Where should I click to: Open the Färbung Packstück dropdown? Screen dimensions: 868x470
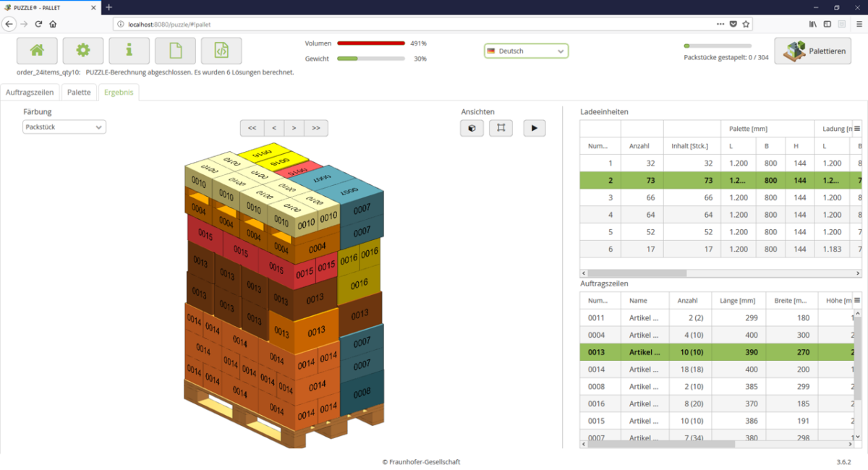click(64, 127)
